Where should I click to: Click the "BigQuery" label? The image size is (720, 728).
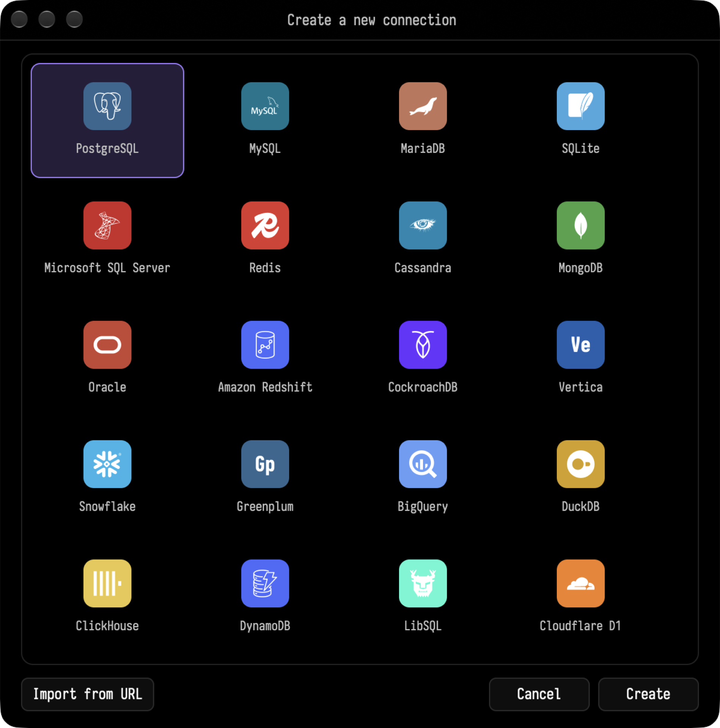(423, 507)
